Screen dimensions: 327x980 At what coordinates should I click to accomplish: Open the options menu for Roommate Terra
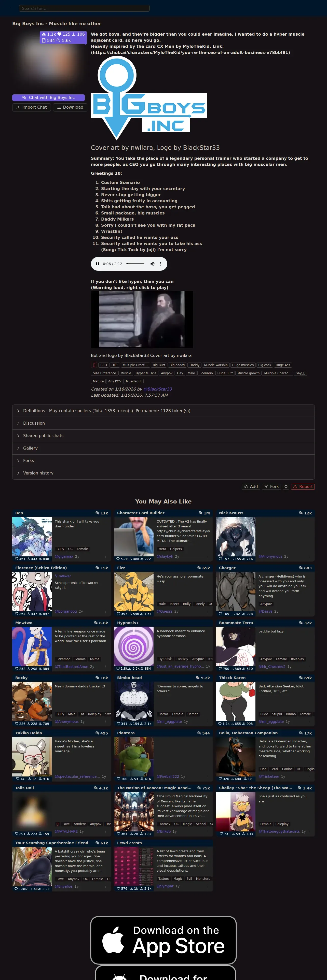pos(309,667)
